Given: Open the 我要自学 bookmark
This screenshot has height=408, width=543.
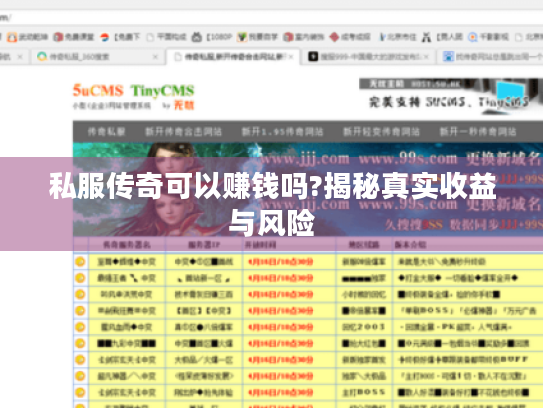Looking at the screenshot, I should [258, 37].
